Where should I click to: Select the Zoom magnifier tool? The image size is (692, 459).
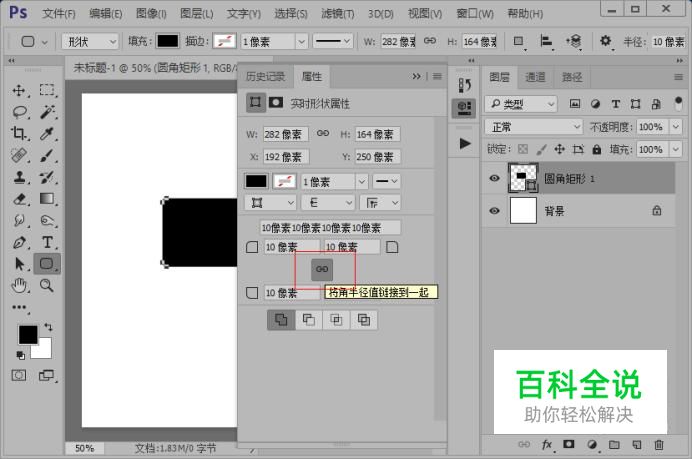46,286
